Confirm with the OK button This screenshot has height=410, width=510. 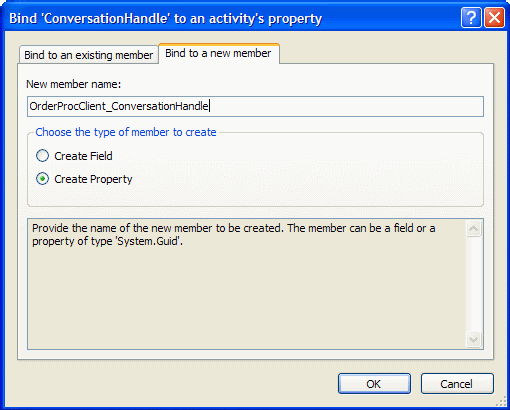(x=374, y=384)
